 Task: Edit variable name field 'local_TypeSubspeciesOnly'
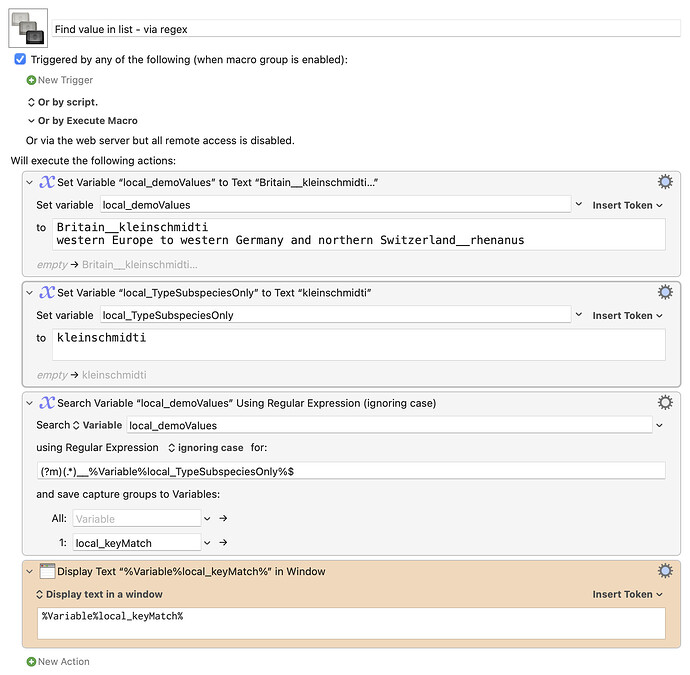pyautogui.click(x=336, y=315)
